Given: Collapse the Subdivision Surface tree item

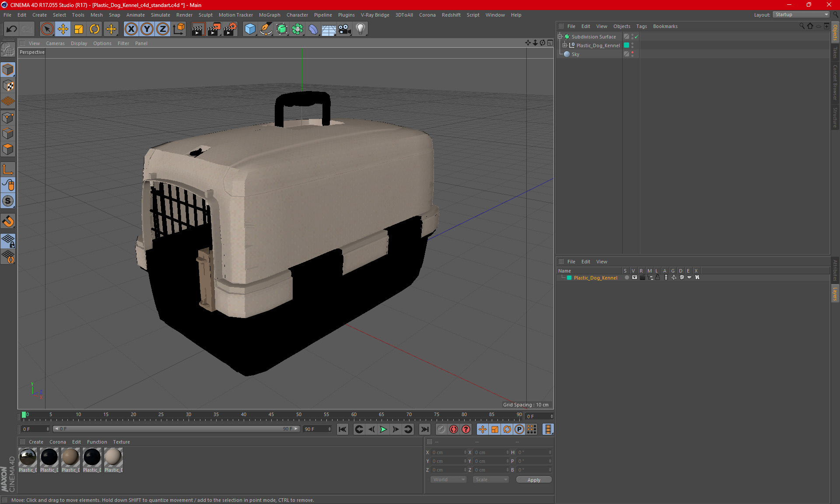Looking at the screenshot, I should [560, 37].
